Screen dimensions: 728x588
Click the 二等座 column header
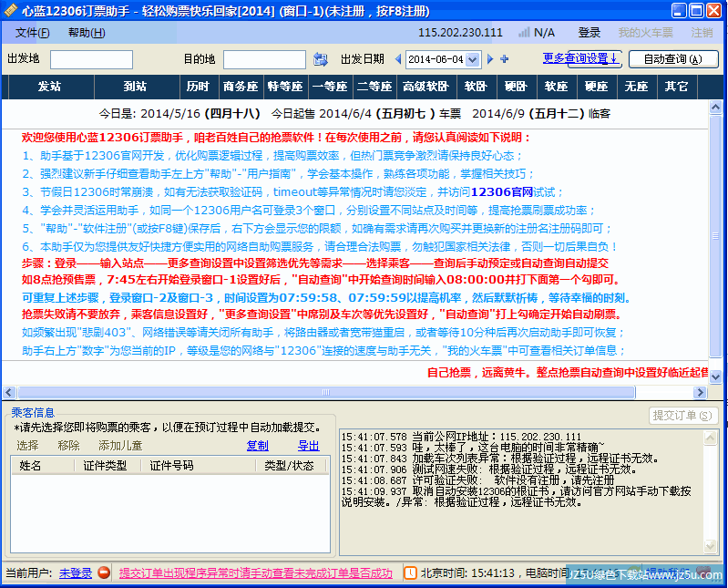[x=374, y=87]
